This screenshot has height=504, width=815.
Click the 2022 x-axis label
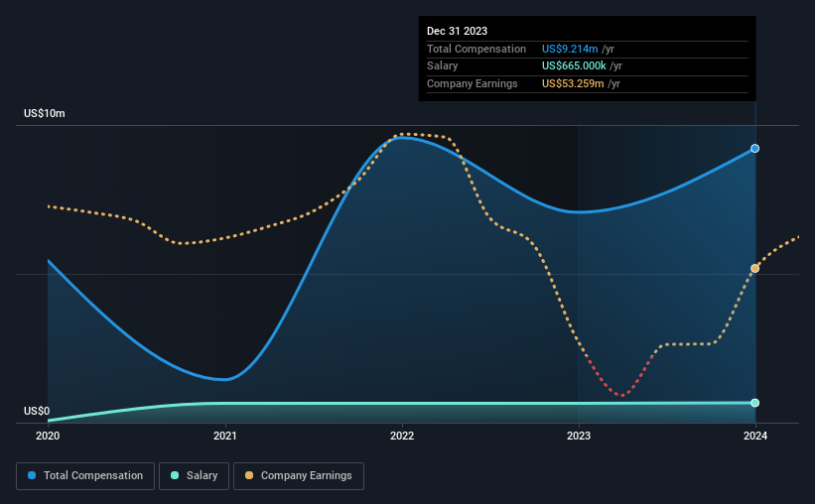402,436
